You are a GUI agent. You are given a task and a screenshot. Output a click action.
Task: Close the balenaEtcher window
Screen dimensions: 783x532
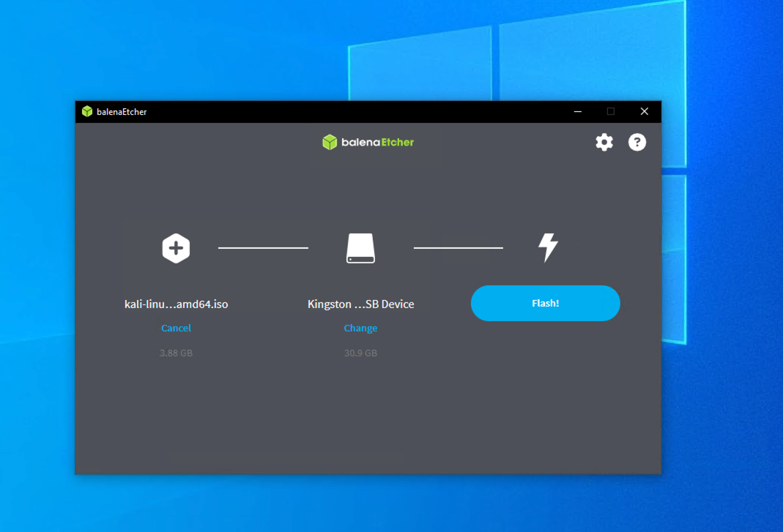(x=644, y=111)
